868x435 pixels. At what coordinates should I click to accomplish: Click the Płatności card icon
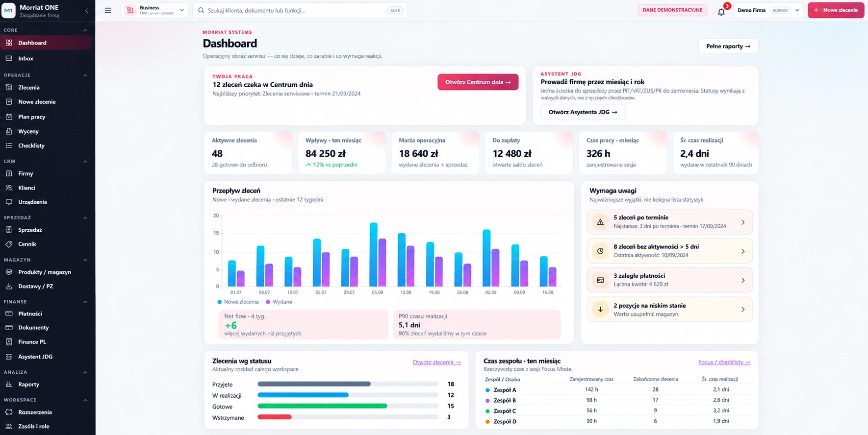coord(9,314)
